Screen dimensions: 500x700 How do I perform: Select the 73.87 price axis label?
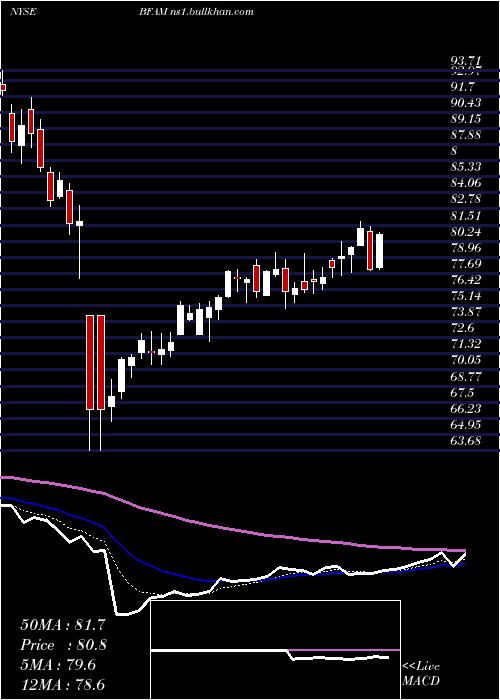pos(466,312)
